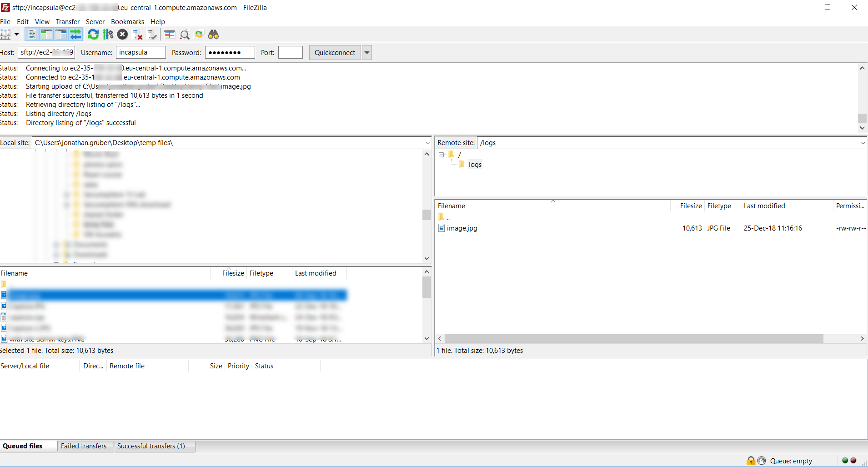Toggle synchronized browsing icon
The image size is (868, 467).
point(199,35)
